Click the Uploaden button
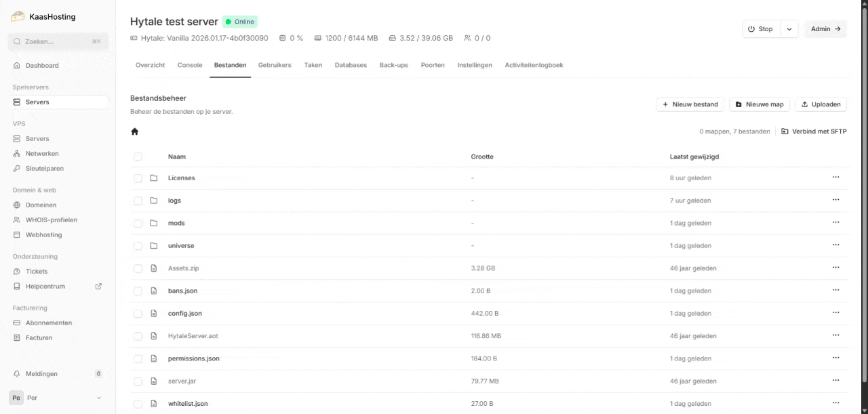 coord(821,104)
